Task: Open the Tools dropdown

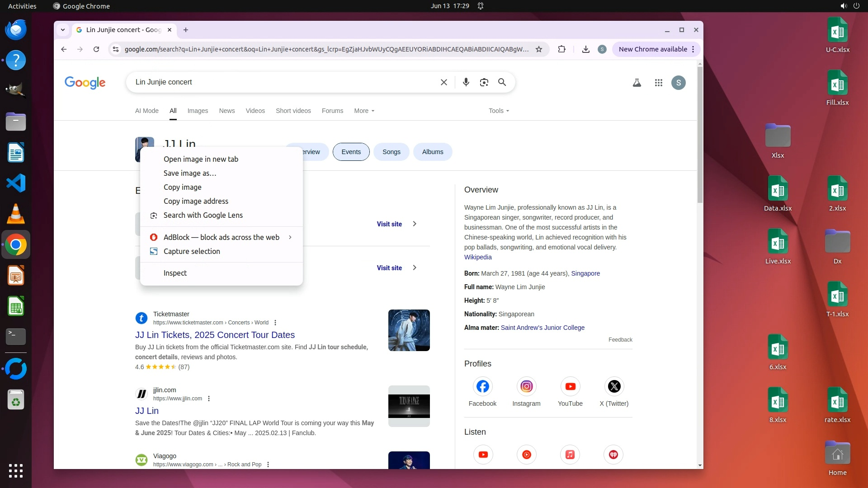Action: pos(498,111)
